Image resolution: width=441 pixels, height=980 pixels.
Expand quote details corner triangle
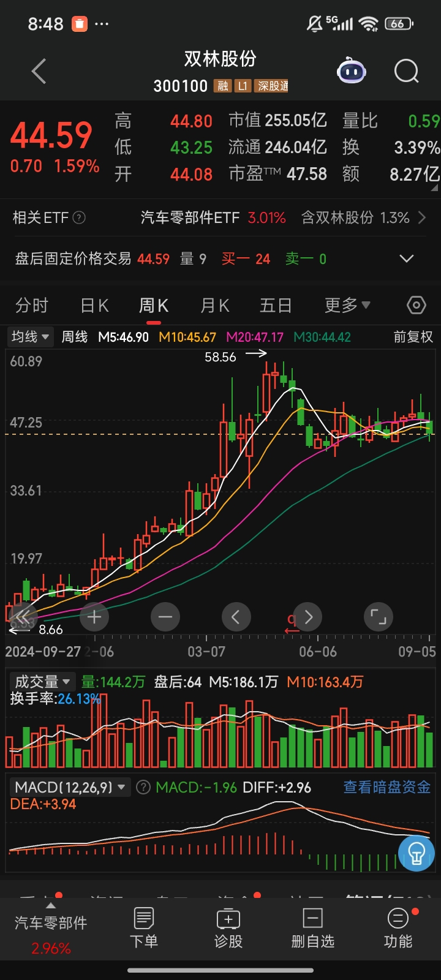tap(435, 189)
